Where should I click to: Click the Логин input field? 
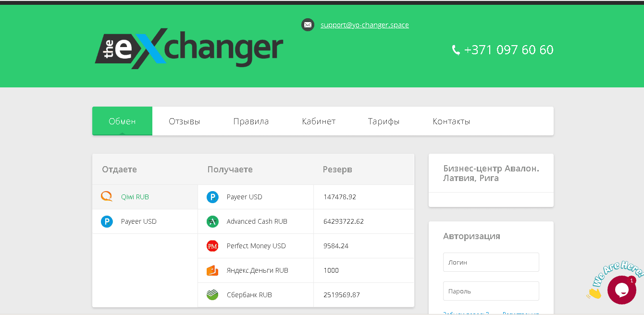[491, 262]
